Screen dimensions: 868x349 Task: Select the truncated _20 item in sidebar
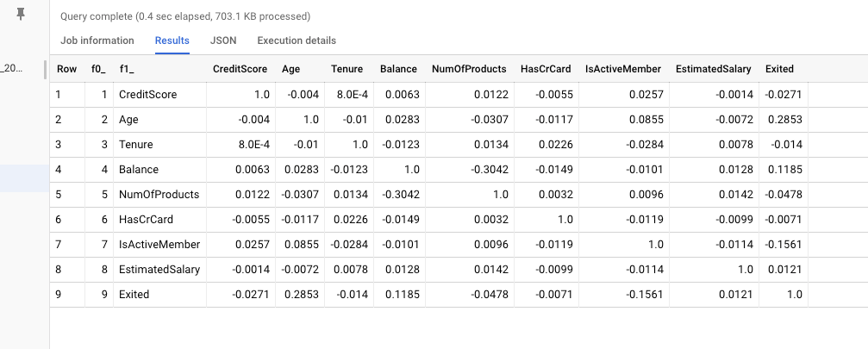click(14, 68)
